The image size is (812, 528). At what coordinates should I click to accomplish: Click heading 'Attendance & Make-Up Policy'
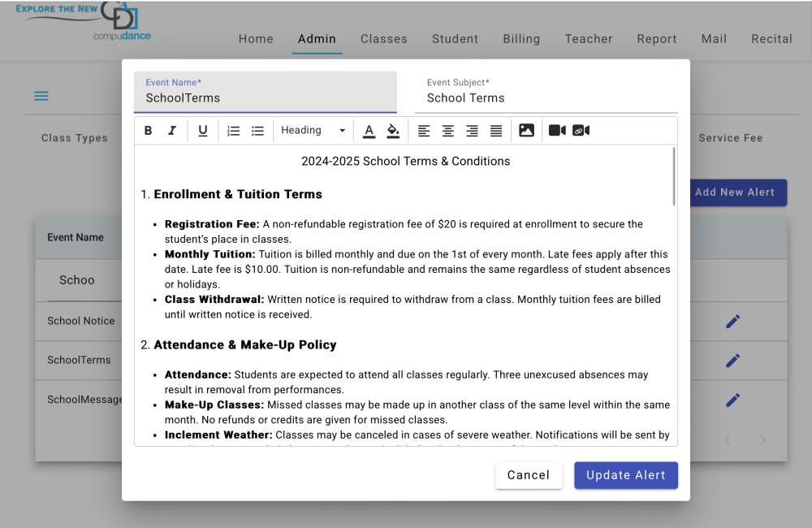click(245, 345)
